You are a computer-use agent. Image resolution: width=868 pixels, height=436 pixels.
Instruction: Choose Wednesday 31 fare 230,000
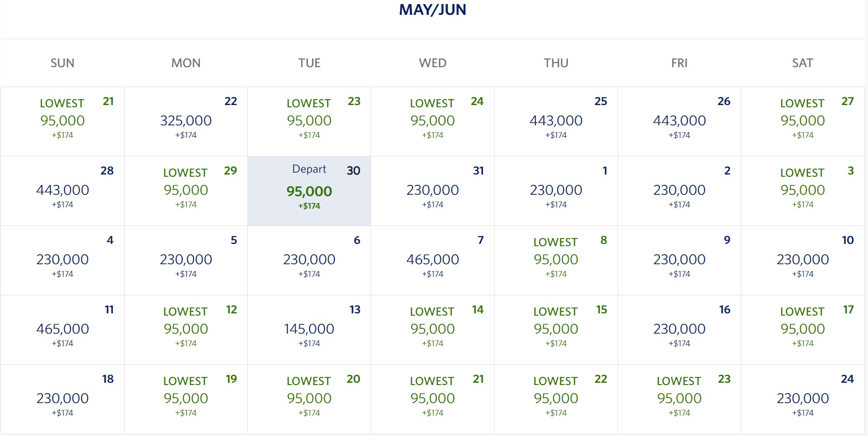tap(432, 191)
